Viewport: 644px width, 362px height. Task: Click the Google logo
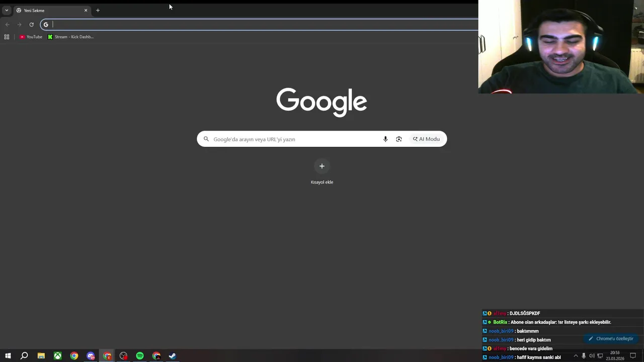click(x=321, y=102)
